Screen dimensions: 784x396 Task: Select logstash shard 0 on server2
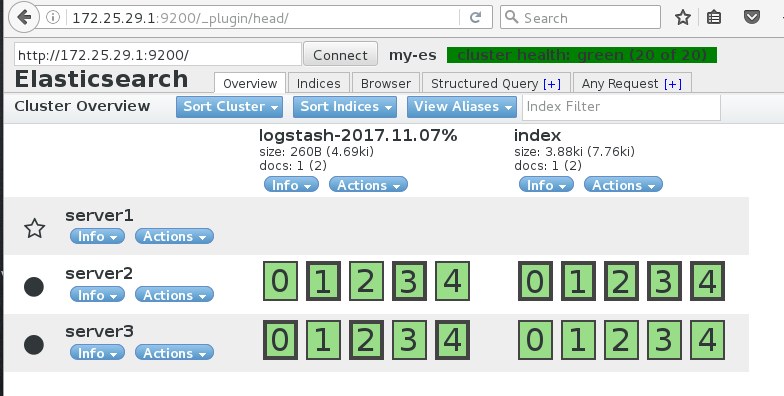(x=280, y=281)
